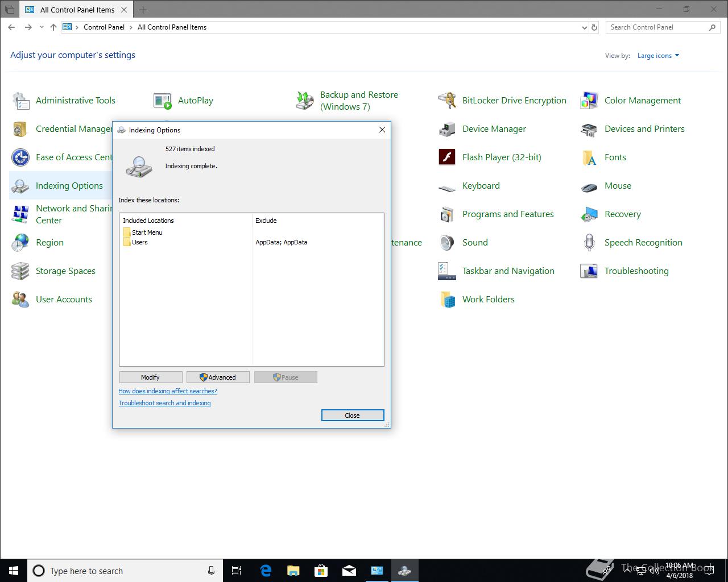Close the All Control Panel Items tab
The height and width of the screenshot is (582, 728).
pyautogui.click(x=124, y=10)
